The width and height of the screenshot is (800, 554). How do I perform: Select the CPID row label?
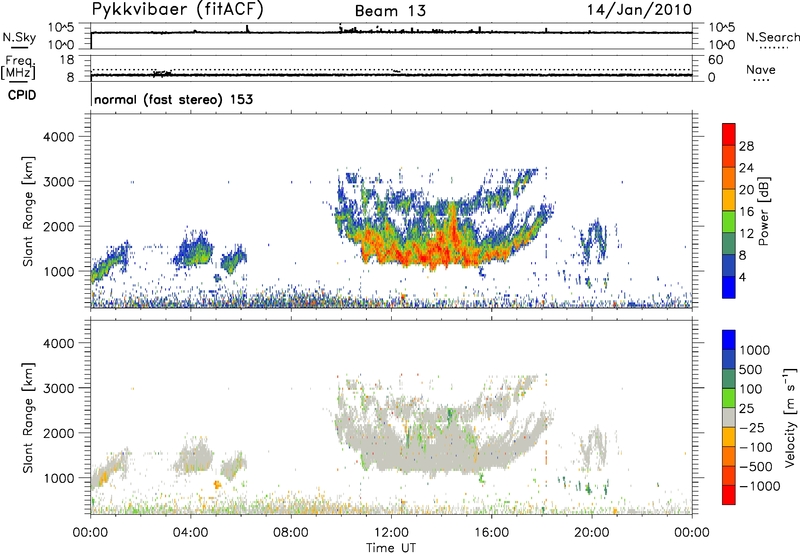(22, 95)
